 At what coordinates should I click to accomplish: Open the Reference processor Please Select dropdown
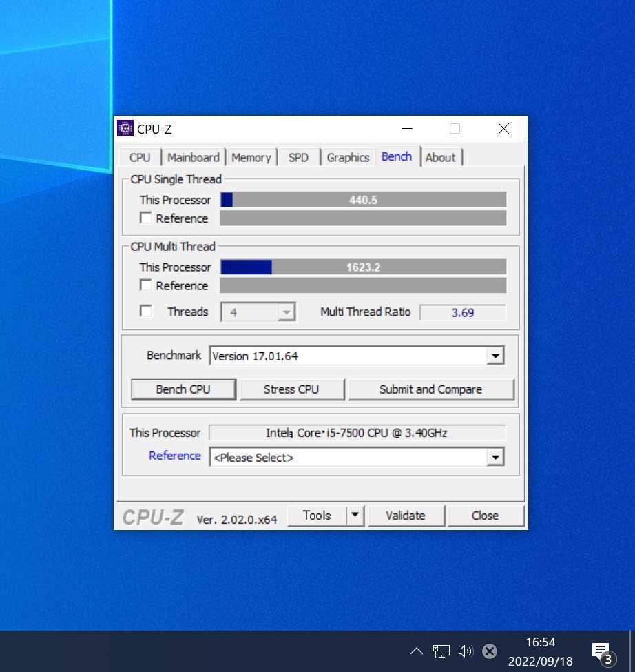tap(357, 457)
